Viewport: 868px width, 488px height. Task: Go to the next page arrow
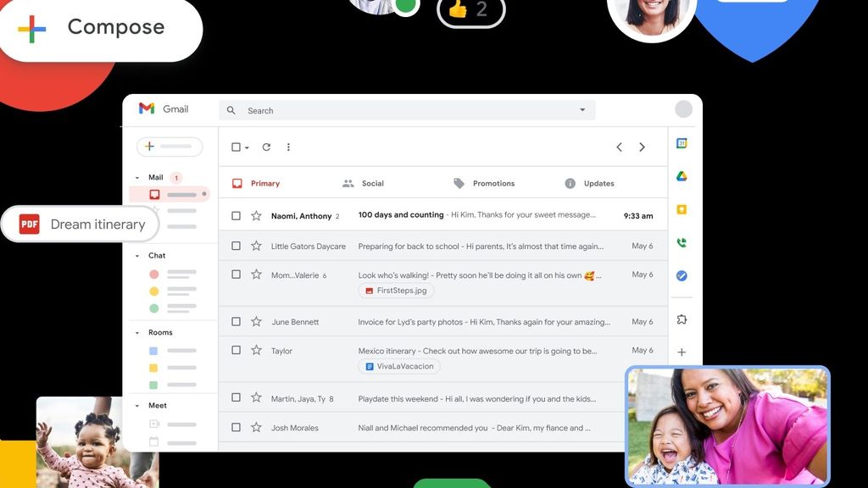643,147
